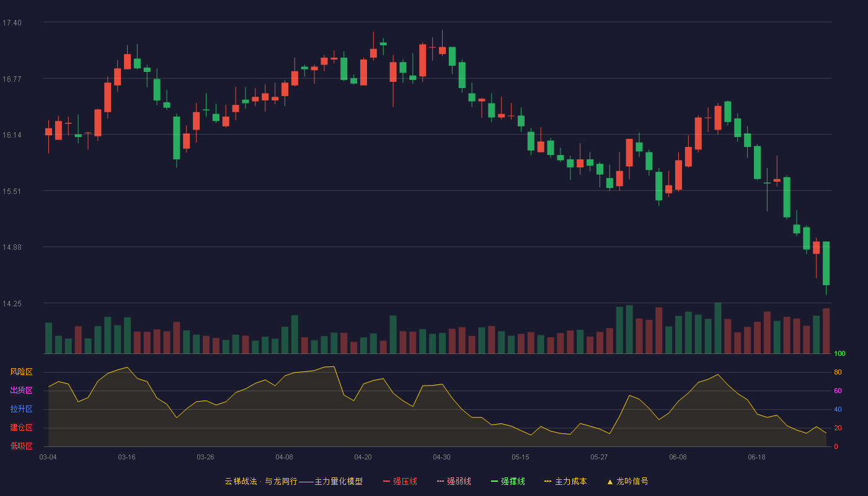Viewport: 868px width, 496px height.
Task: Select the 风险区 zone label
Action: [x=21, y=372]
